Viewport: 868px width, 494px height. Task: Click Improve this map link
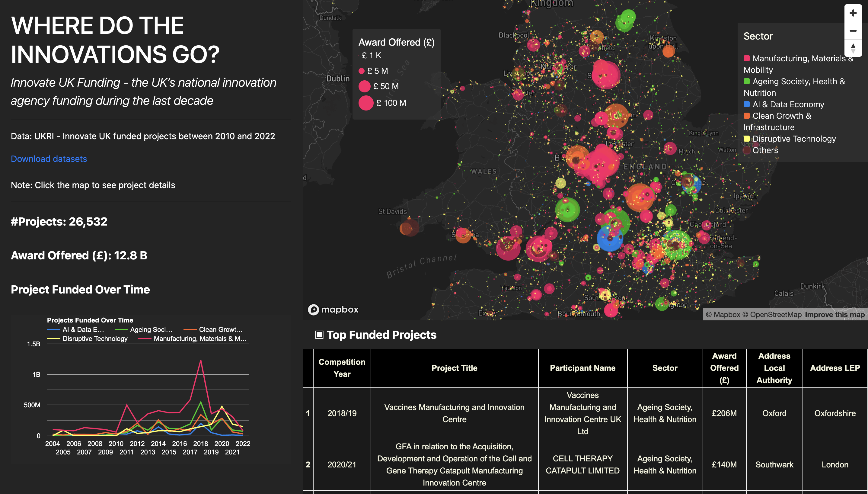point(835,315)
